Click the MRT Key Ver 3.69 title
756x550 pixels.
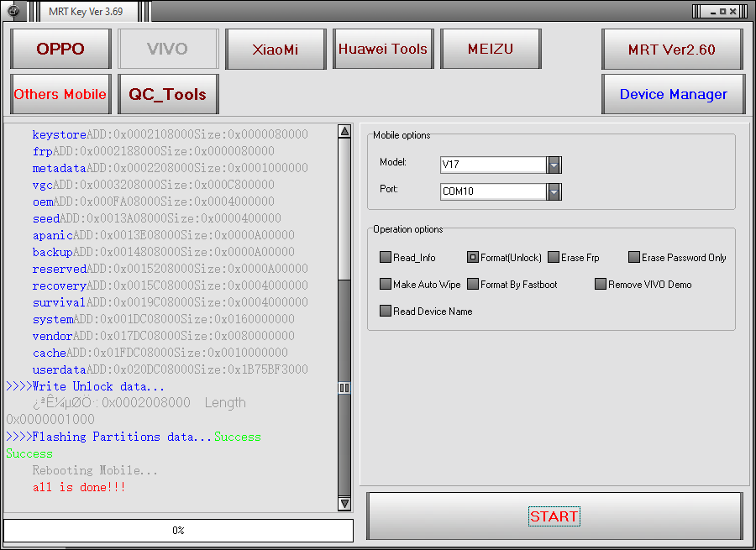tap(86, 12)
